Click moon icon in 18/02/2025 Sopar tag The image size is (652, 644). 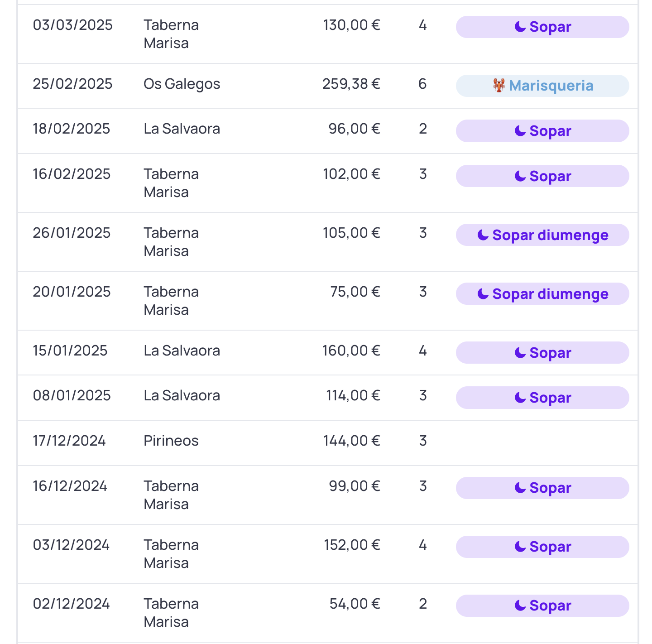(x=520, y=131)
